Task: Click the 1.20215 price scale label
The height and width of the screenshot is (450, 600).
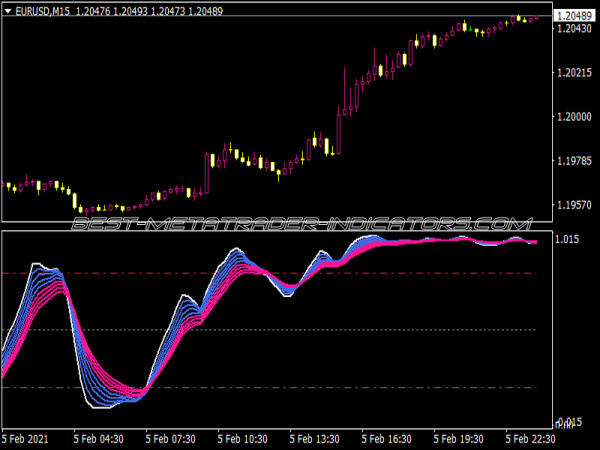Action: [x=574, y=73]
